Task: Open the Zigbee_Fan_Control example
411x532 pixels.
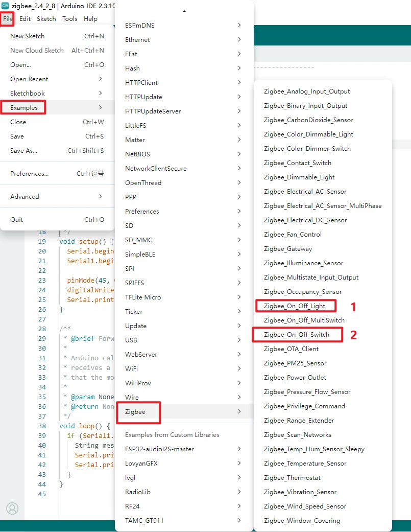Action: tap(323, 235)
